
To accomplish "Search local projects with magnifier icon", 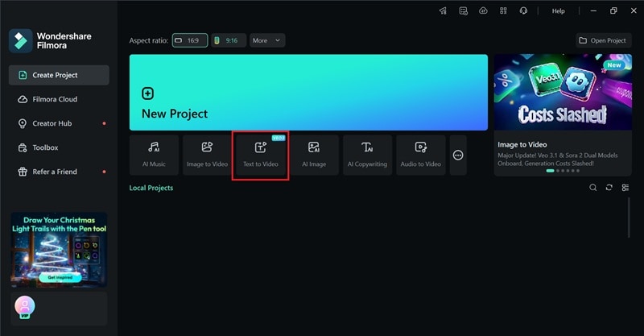I will [592, 188].
